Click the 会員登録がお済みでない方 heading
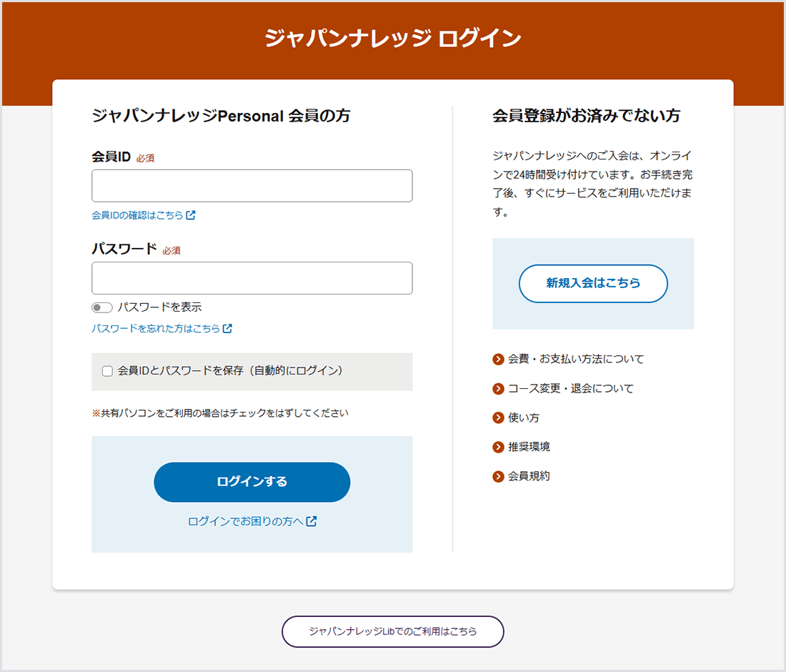Image resolution: width=786 pixels, height=672 pixels. (586, 116)
